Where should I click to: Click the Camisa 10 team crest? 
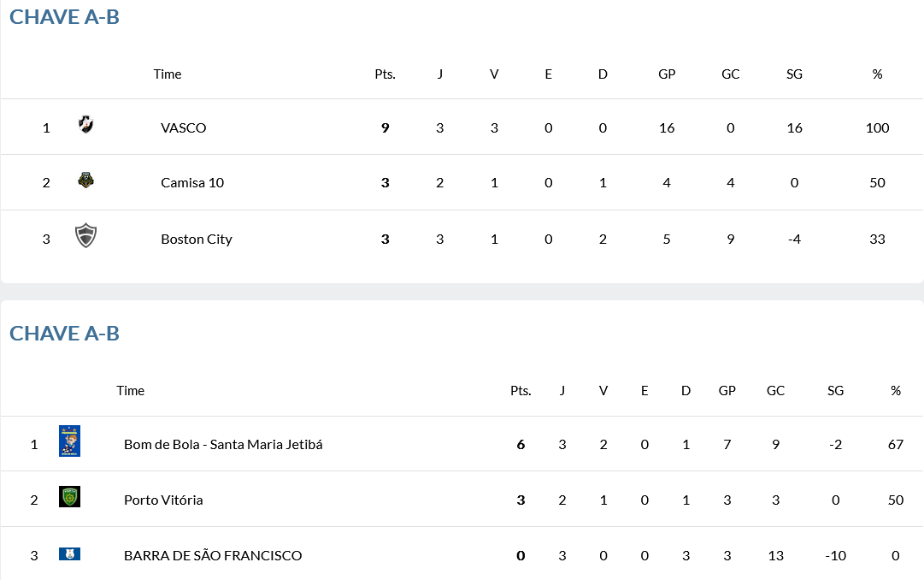point(85,181)
